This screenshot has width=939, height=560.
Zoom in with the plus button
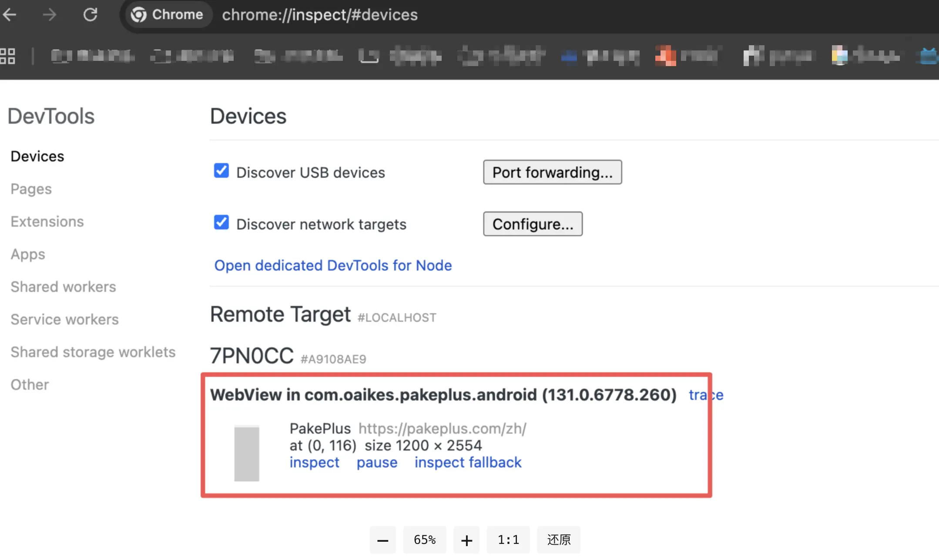(466, 540)
